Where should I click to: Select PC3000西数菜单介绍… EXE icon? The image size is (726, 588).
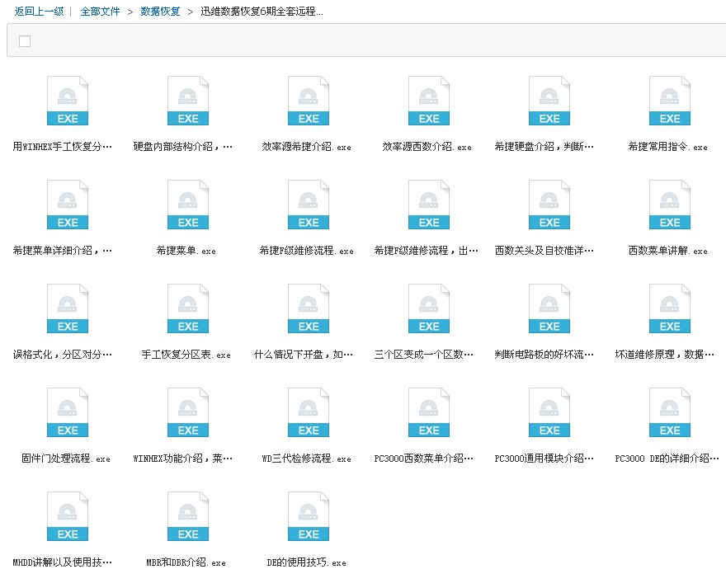click(429, 412)
